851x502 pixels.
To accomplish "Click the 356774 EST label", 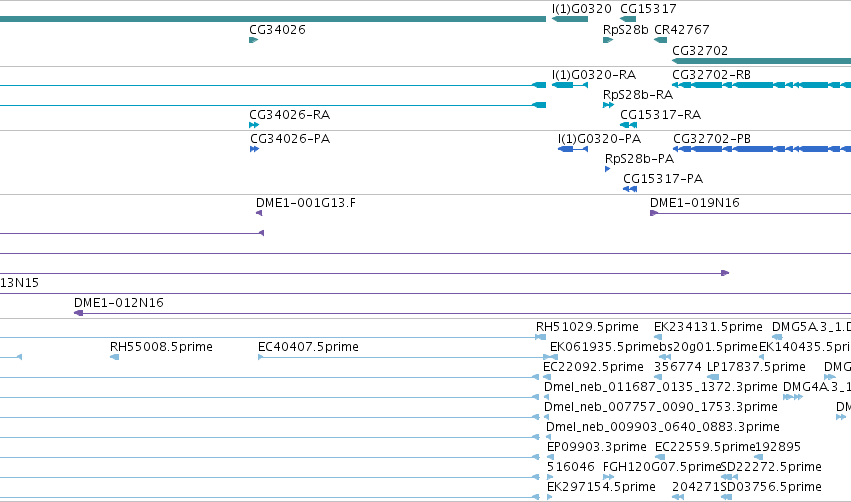I will click(678, 367).
